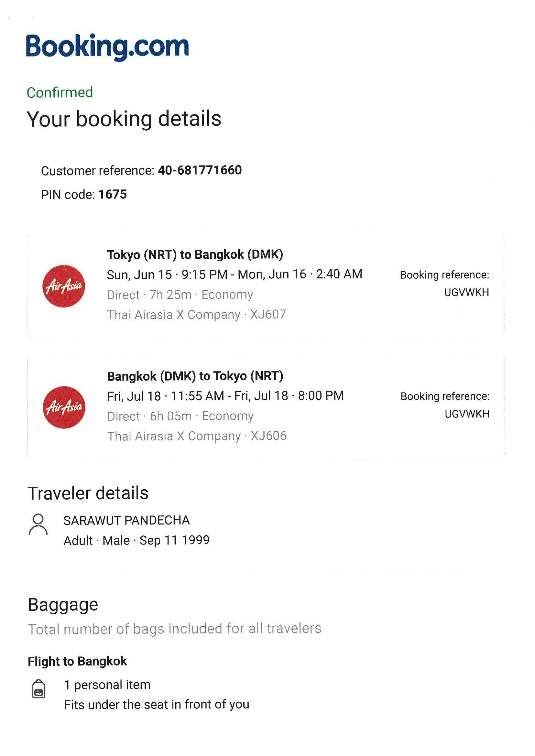Click traveler name SARAWUT PANDECHA
Image resolution: width=535 pixels, height=756 pixels.
[126, 520]
